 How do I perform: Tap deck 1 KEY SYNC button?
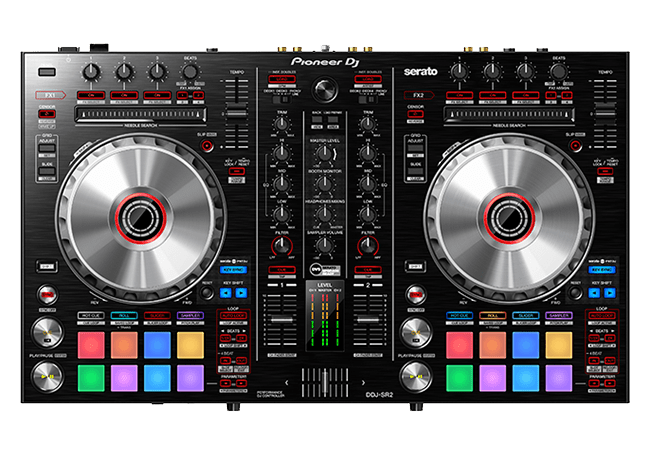pyautogui.click(x=233, y=270)
